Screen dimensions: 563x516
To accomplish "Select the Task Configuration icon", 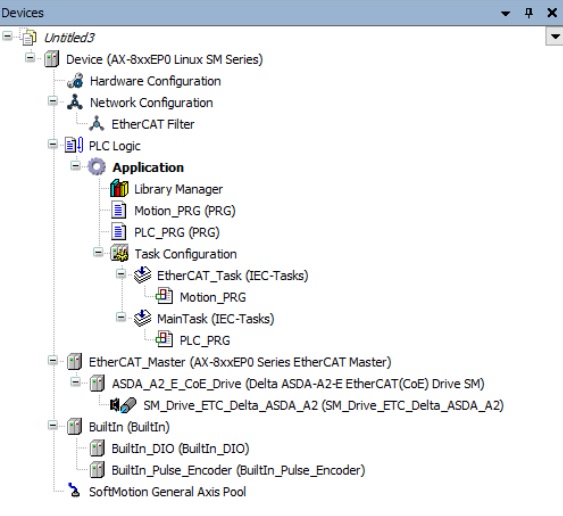I will click(x=119, y=254).
